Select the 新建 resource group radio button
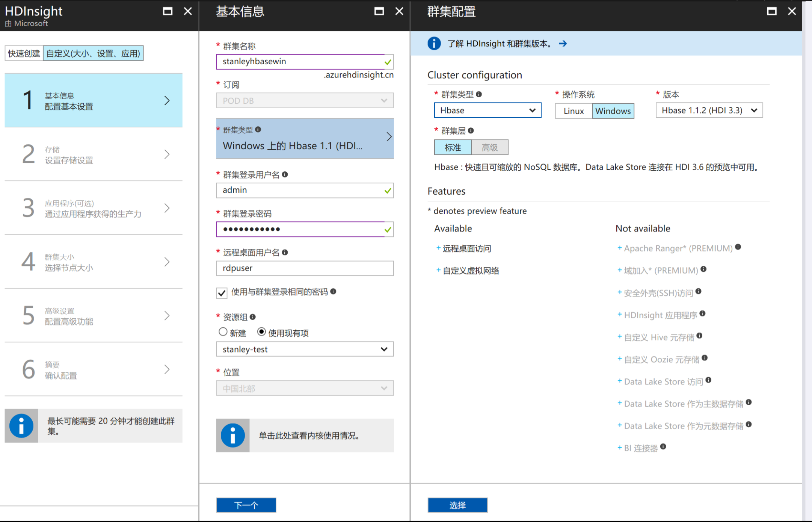 [223, 332]
